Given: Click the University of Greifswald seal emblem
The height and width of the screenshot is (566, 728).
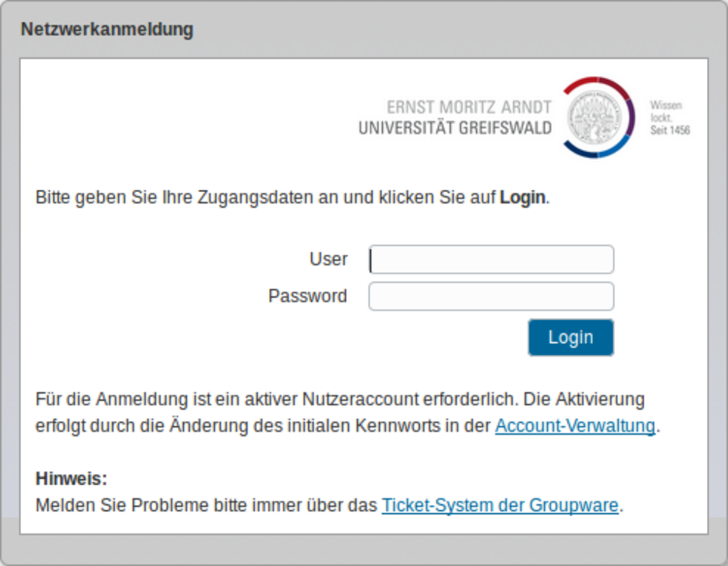Looking at the screenshot, I should (595, 117).
